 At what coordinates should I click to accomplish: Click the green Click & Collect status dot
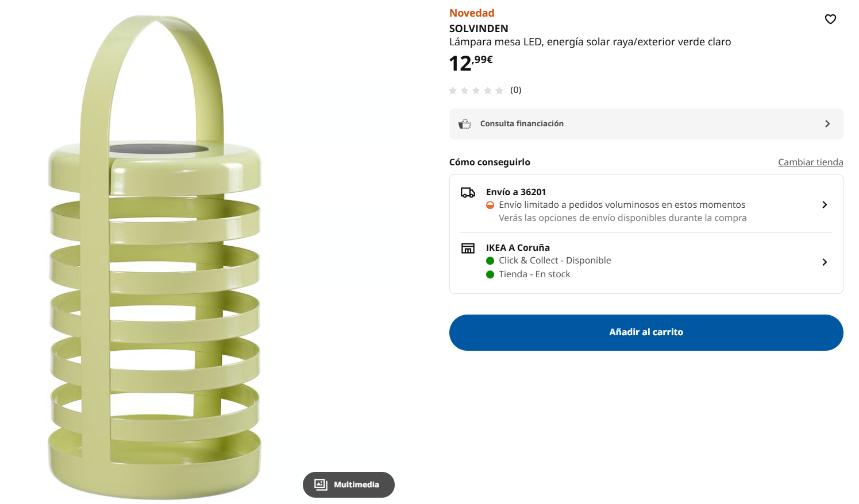click(490, 261)
